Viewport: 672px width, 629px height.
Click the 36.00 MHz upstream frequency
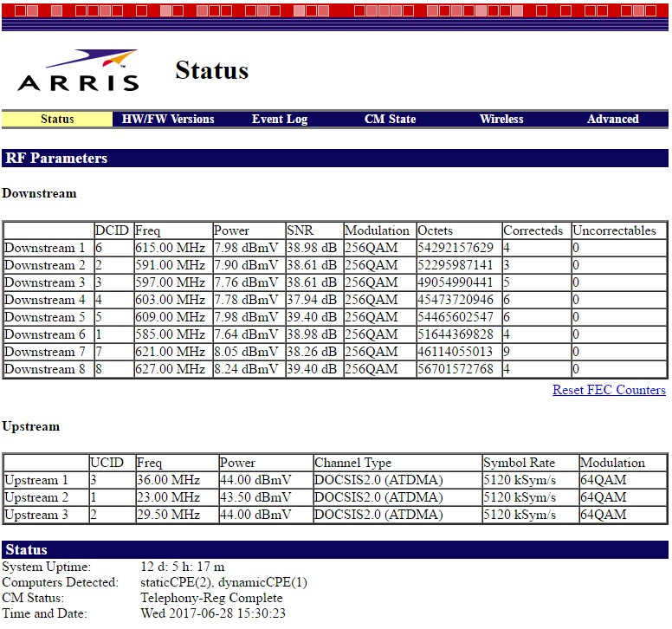(168, 480)
